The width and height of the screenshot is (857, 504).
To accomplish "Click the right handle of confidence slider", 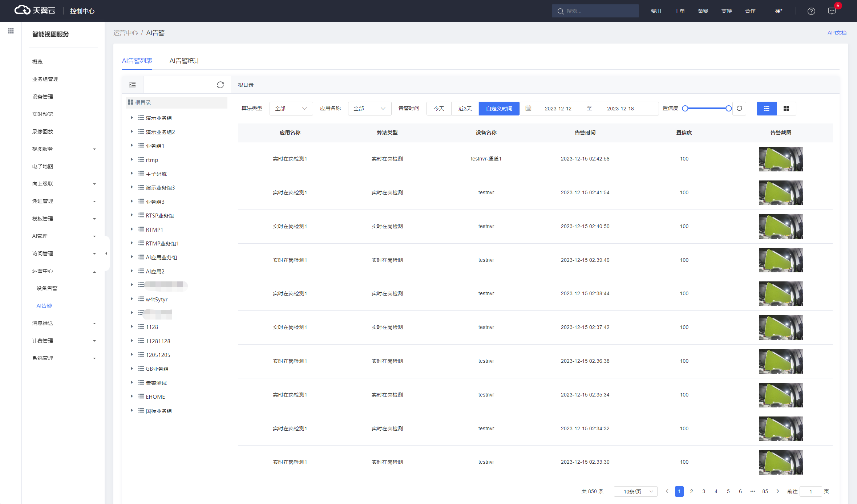I will click(x=728, y=109).
